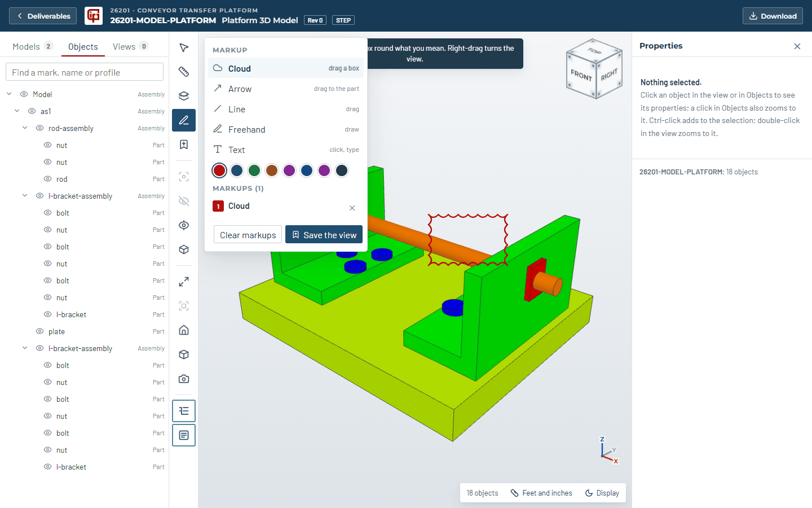The height and width of the screenshot is (508, 812).
Task: Click Save the view button
Action: pyautogui.click(x=324, y=235)
